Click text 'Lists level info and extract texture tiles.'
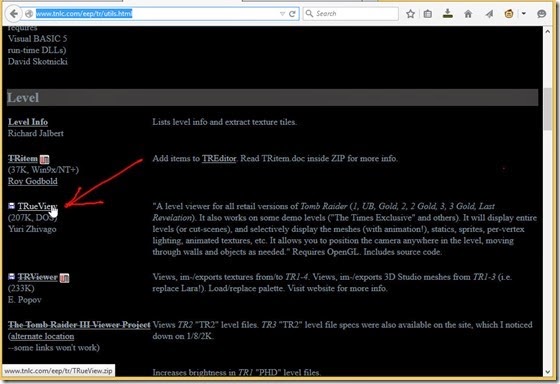Screen dimensions: 560x384 (x=225, y=122)
